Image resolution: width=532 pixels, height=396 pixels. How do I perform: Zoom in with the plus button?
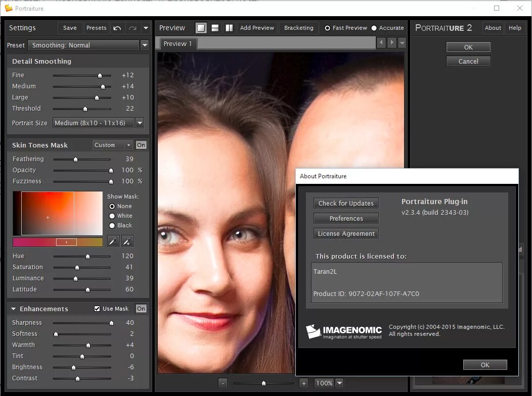pos(303,383)
